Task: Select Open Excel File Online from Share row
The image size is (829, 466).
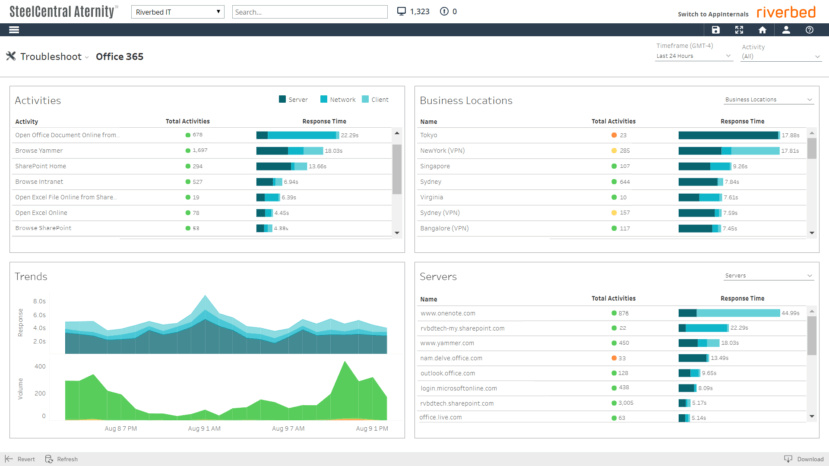Action: click(x=202, y=197)
